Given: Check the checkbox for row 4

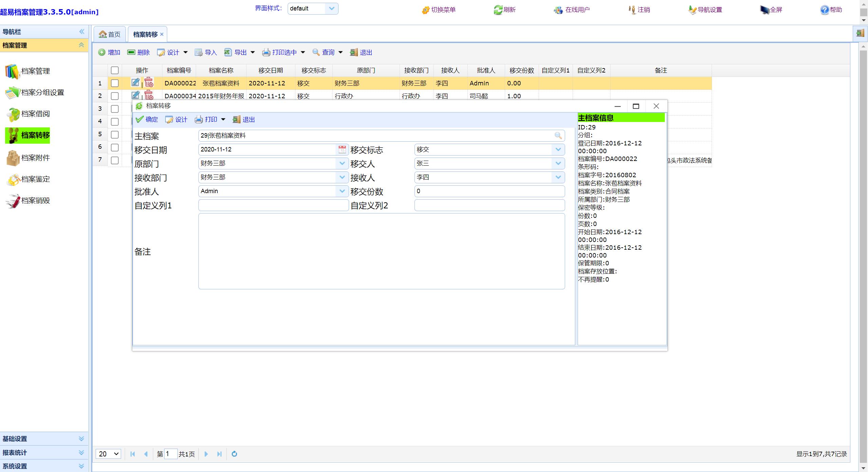Looking at the screenshot, I should 115,122.
